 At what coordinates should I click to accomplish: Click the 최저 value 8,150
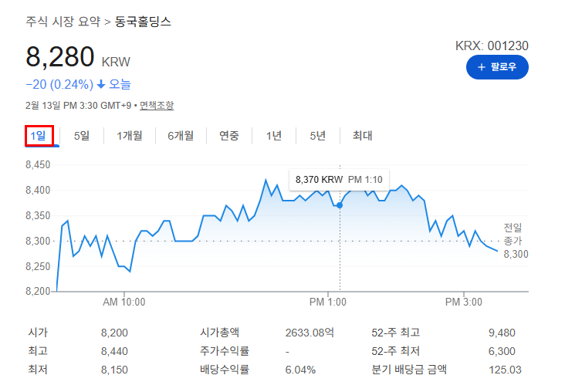point(114,370)
